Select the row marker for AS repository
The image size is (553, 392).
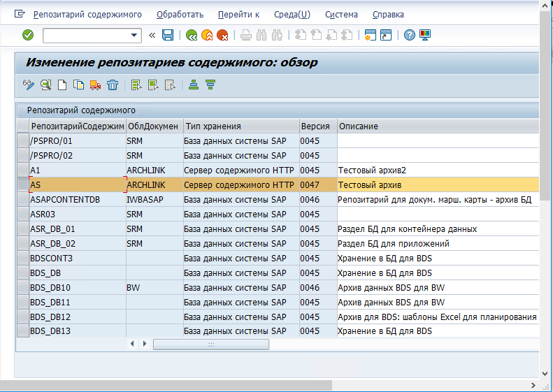(x=23, y=184)
